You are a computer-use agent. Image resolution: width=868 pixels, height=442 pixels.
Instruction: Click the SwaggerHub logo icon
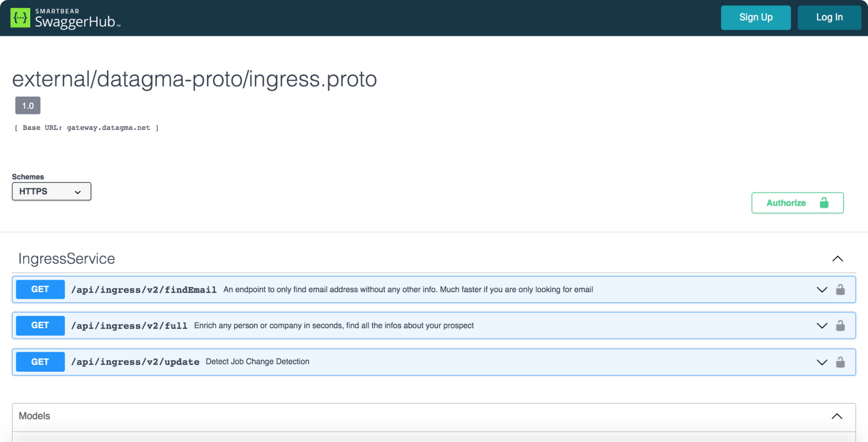tap(20, 18)
